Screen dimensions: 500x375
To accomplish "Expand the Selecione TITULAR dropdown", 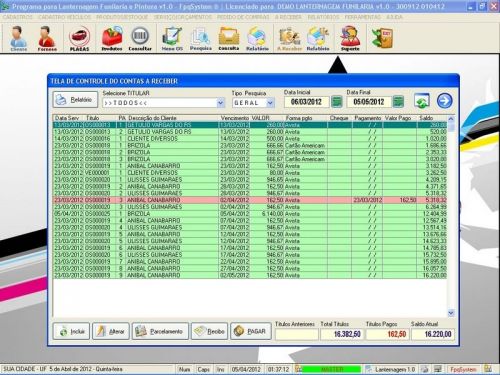I will [x=220, y=103].
